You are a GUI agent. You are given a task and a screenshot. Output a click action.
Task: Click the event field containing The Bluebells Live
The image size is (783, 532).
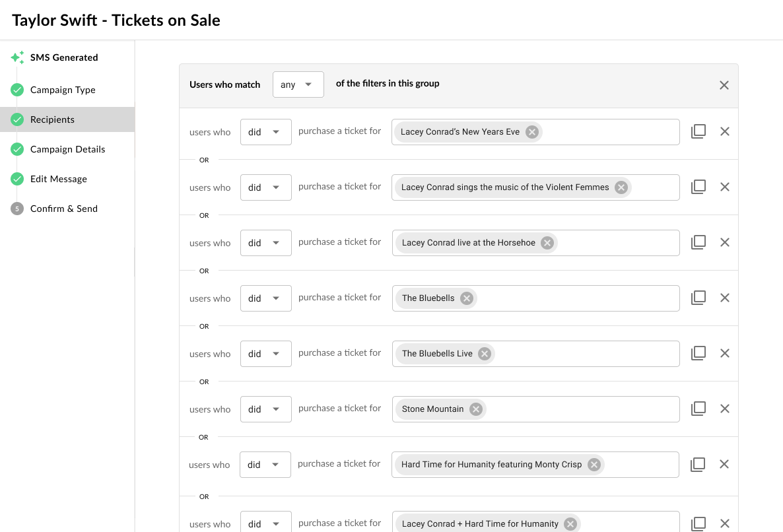point(536,353)
